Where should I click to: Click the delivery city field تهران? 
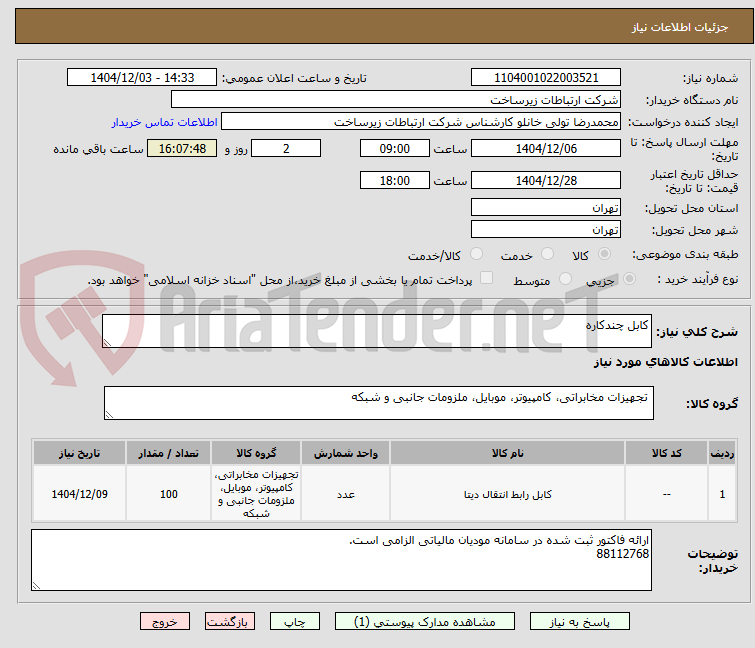coord(546,230)
